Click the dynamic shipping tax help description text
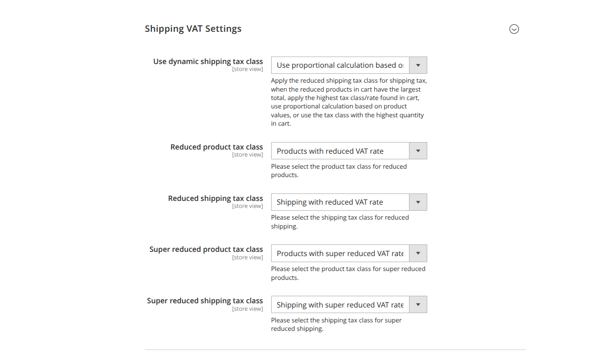The width and height of the screenshot is (589, 364). coord(349,102)
